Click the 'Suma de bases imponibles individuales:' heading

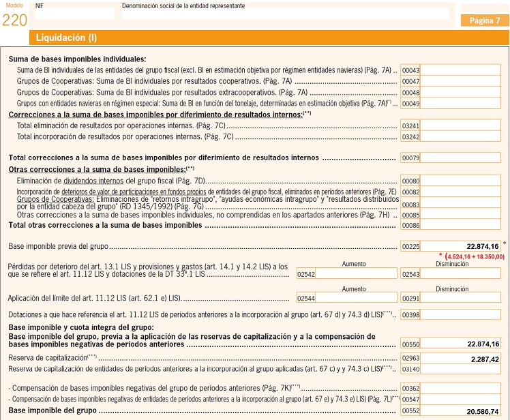point(78,59)
